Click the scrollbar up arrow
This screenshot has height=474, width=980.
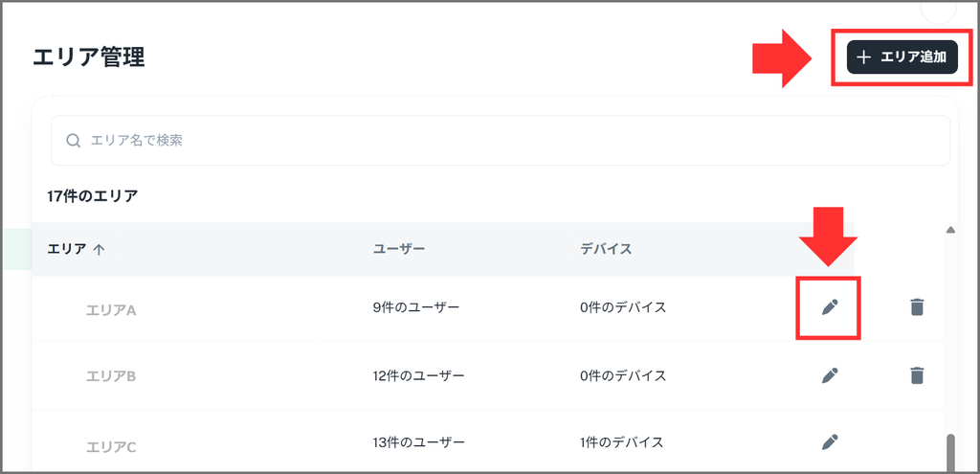coord(949,230)
